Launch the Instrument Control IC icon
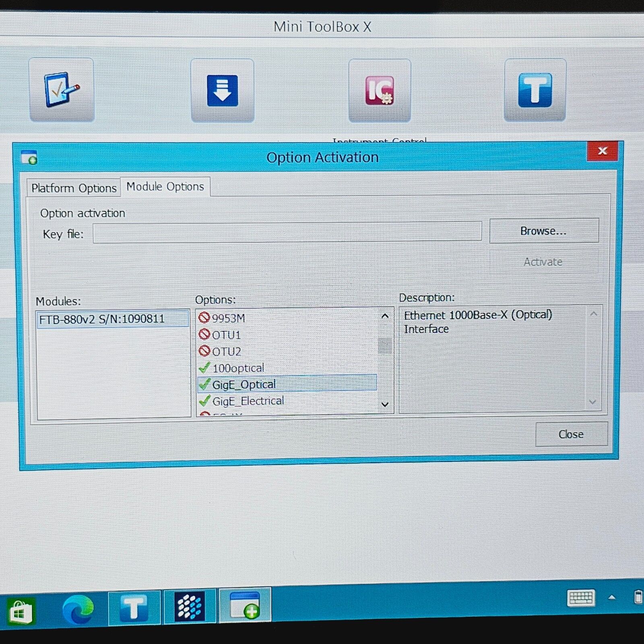 [x=380, y=91]
